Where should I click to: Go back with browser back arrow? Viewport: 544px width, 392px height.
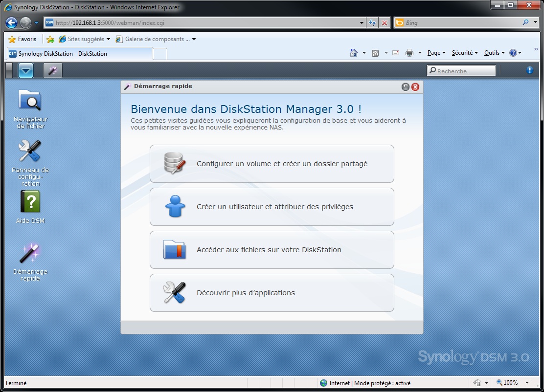pyautogui.click(x=11, y=23)
